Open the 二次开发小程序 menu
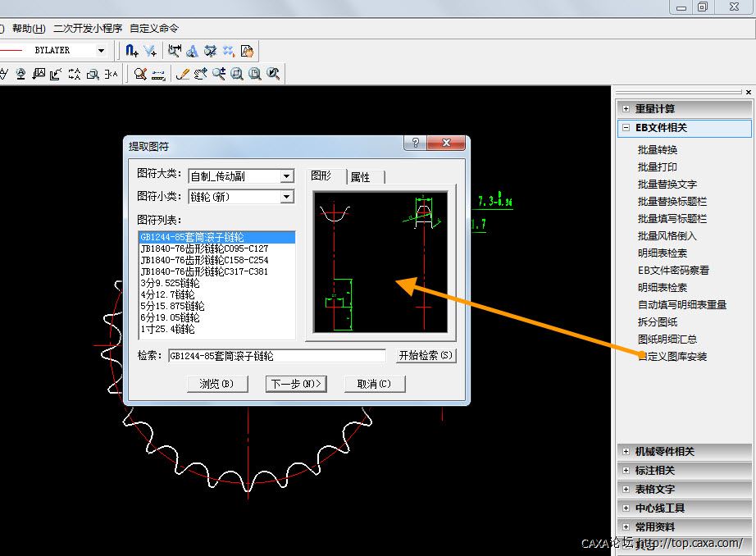756x556 pixels. coord(88,28)
